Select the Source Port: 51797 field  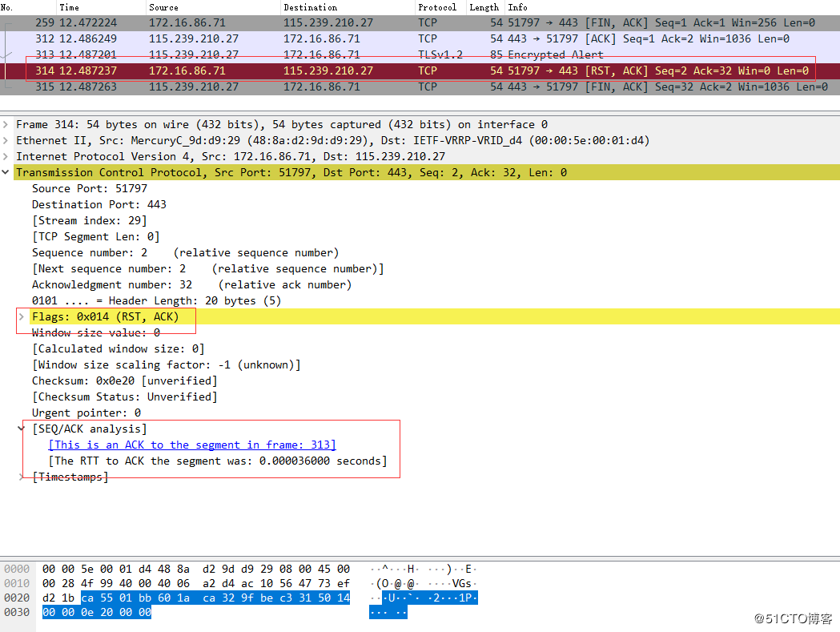pos(90,189)
